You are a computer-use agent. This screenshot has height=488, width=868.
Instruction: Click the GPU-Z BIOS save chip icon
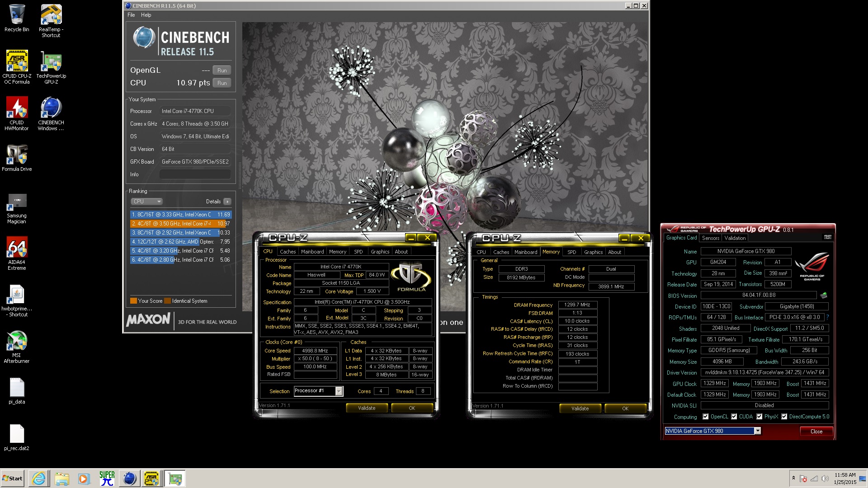coord(824,296)
